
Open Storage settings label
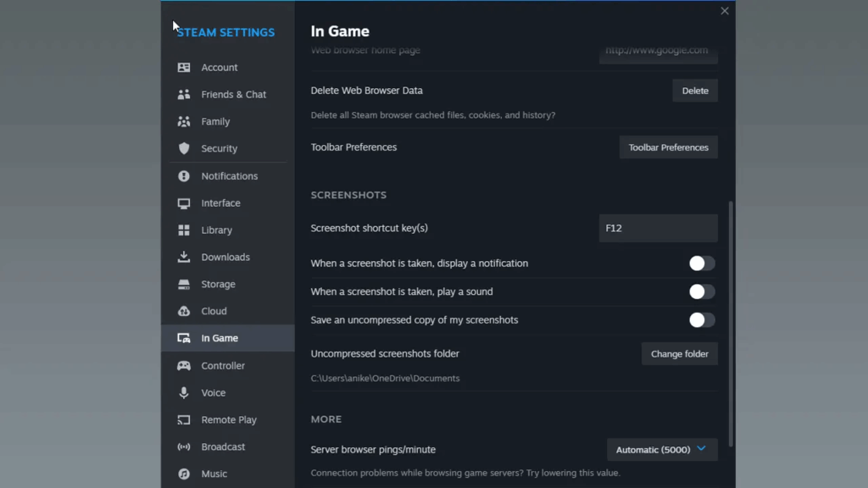pyautogui.click(x=218, y=285)
